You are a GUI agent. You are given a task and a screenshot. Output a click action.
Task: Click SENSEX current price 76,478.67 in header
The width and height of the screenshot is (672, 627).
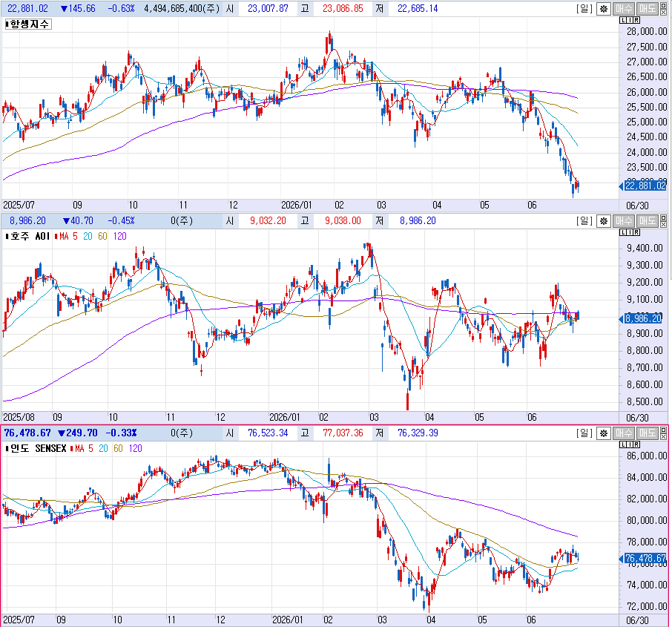tap(27, 433)
